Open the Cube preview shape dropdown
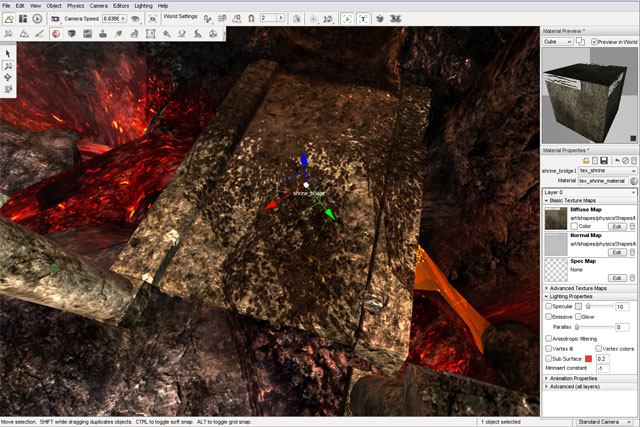640x427 pixels. [x=565, y=42]
